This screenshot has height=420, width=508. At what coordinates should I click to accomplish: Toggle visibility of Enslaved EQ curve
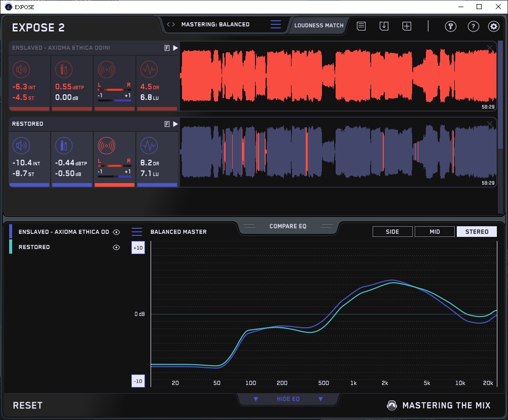pos(116,232)
